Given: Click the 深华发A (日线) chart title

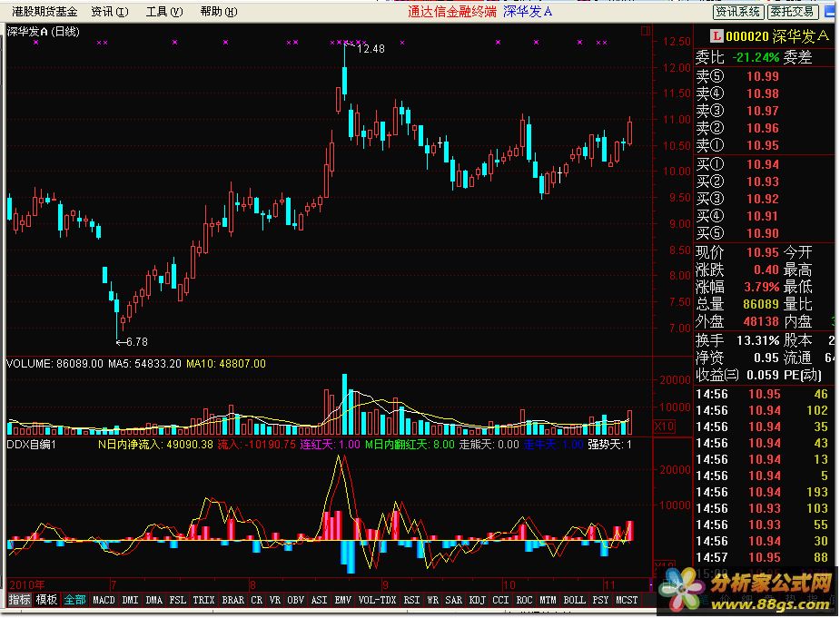Looking at the screenshot, I should (44, 32).
